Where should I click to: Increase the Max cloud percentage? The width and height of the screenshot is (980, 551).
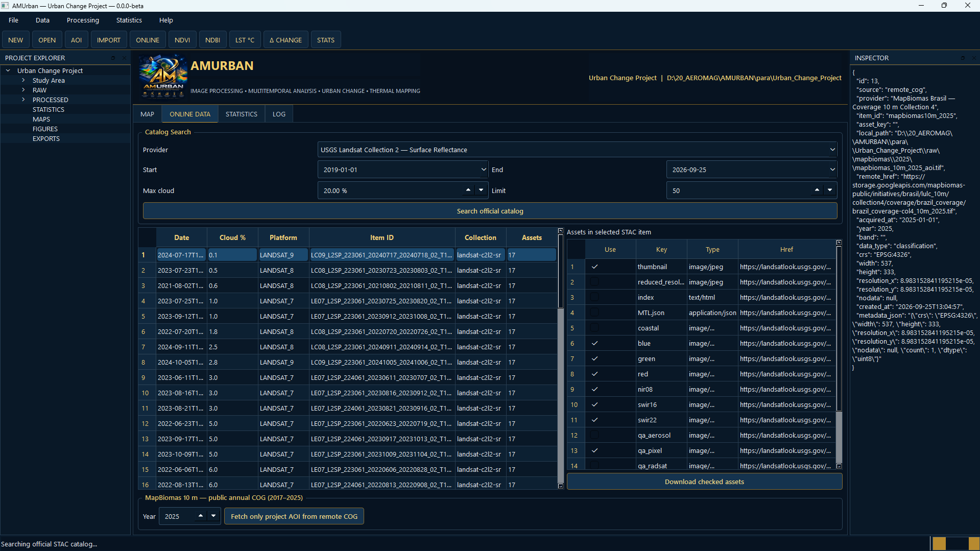pyautogui.click(x=468, y=190)
